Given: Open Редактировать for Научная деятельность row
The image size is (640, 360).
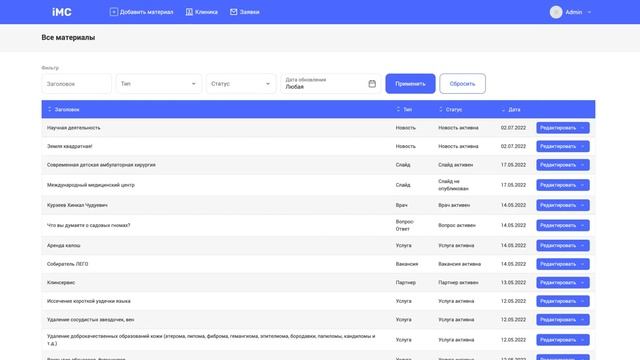Looking at the screenshot, I should click(x=563, y=128).
